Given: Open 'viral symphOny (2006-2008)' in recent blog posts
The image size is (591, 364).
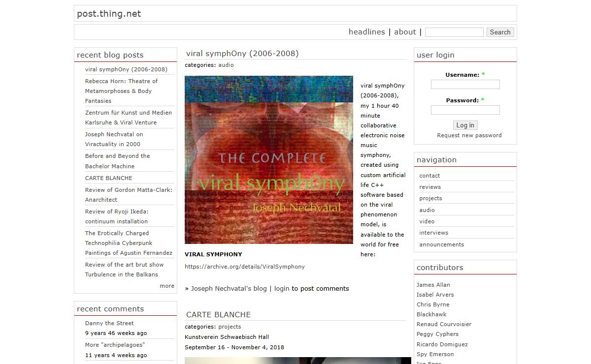Looking at the screenshot, I should 126,69.
